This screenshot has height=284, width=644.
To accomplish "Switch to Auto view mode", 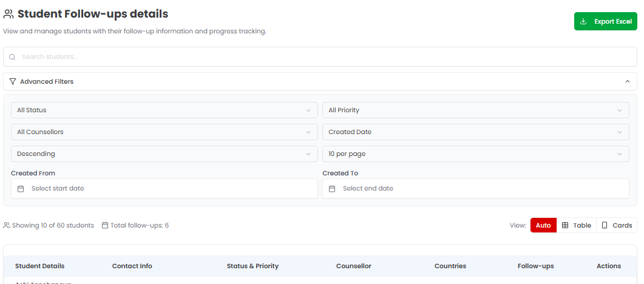I will point(543,225).
